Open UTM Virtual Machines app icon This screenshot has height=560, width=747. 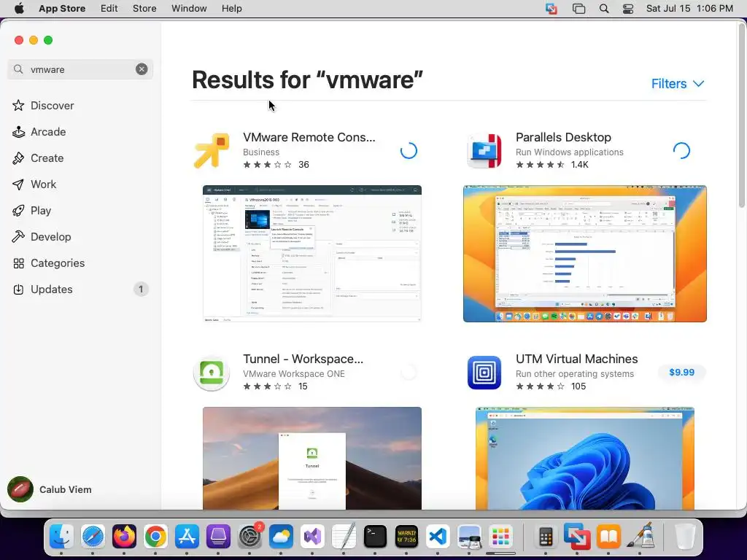[x=484, y=373]
